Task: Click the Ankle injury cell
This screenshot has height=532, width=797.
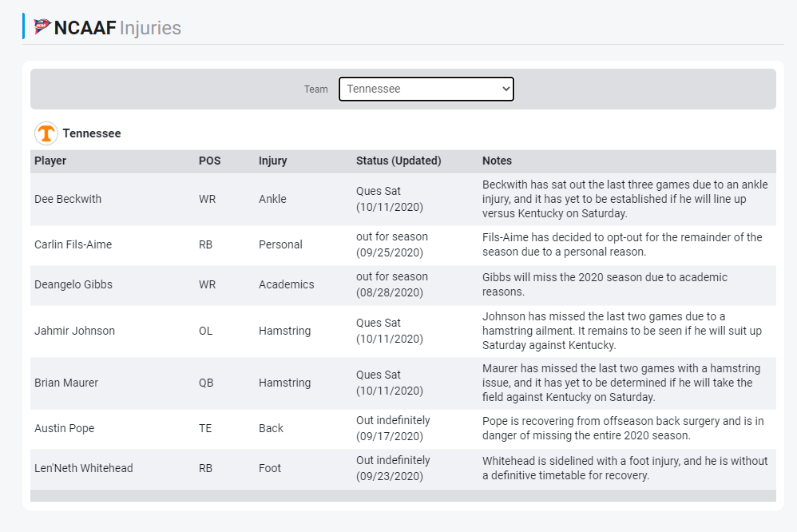Action: coord(272,199)
